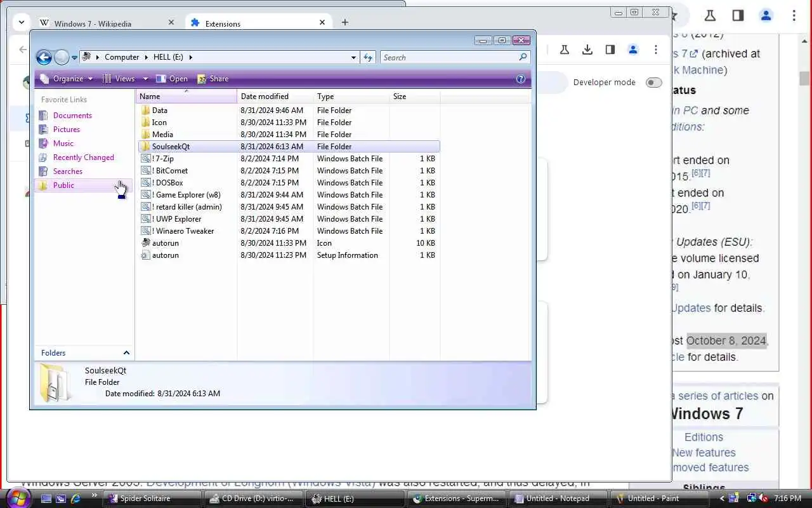Select the SoulseekQt folder row

click(289, 147)
